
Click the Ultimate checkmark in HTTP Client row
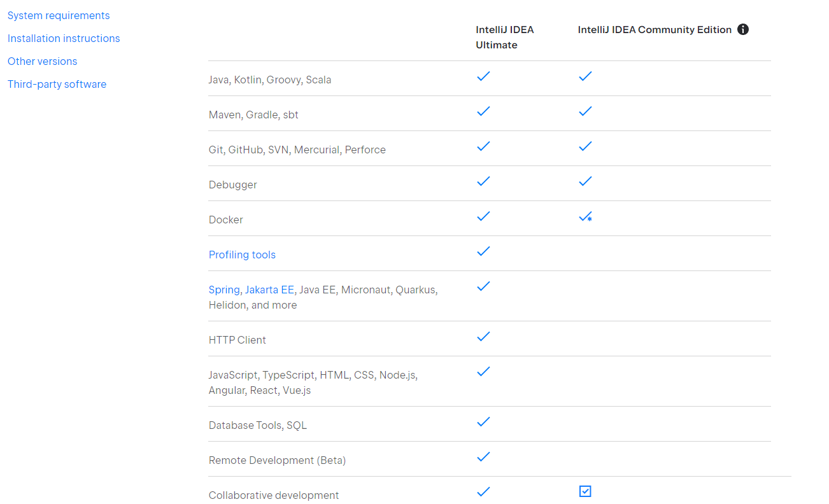coord(483,337)
